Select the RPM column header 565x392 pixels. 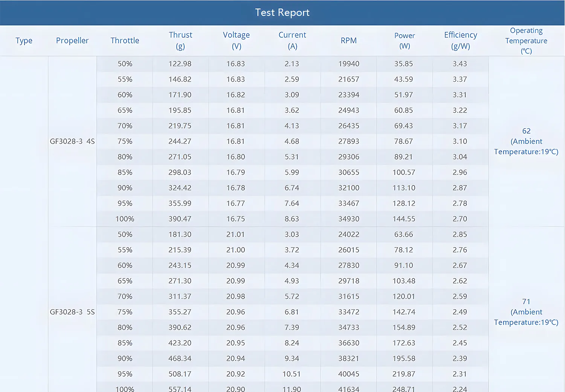[x=348, y=41]
